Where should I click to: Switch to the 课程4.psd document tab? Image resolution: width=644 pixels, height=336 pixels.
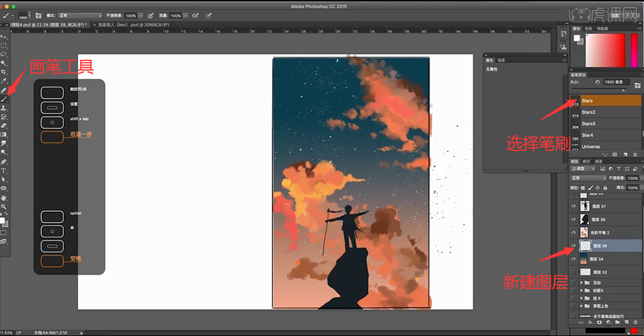pos(49,25)
